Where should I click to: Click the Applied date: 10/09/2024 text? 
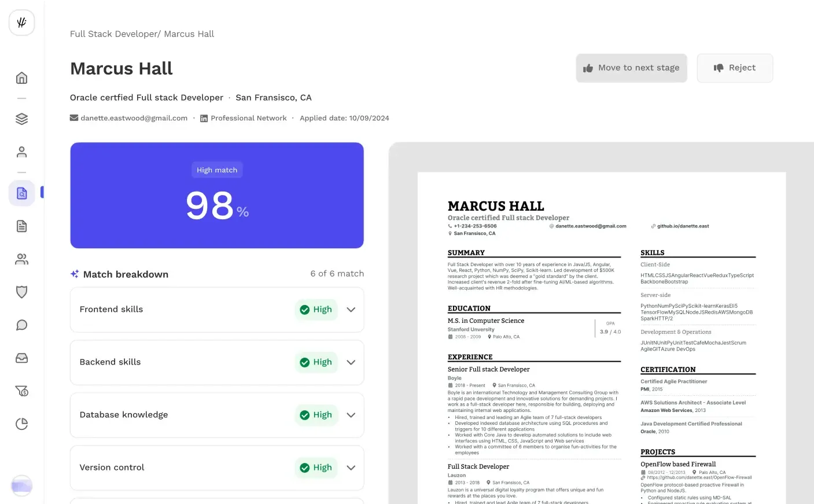[x=344, y=118]
